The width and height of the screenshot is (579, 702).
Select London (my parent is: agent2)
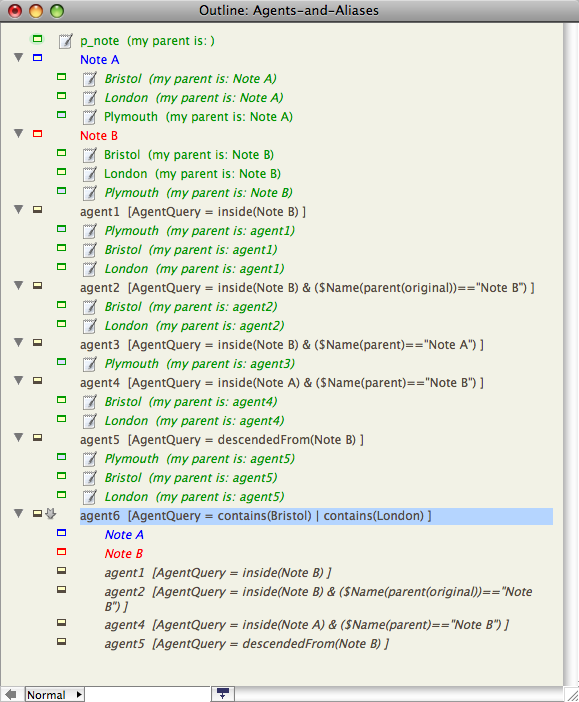pos(194,326)
